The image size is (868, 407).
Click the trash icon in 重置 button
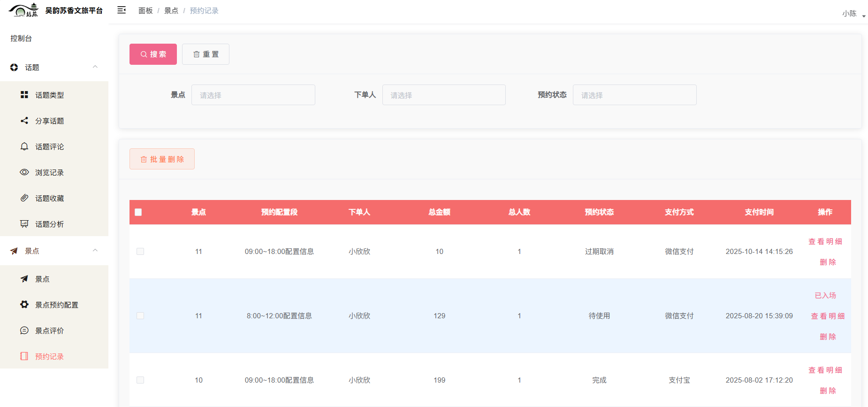(197, 54)
